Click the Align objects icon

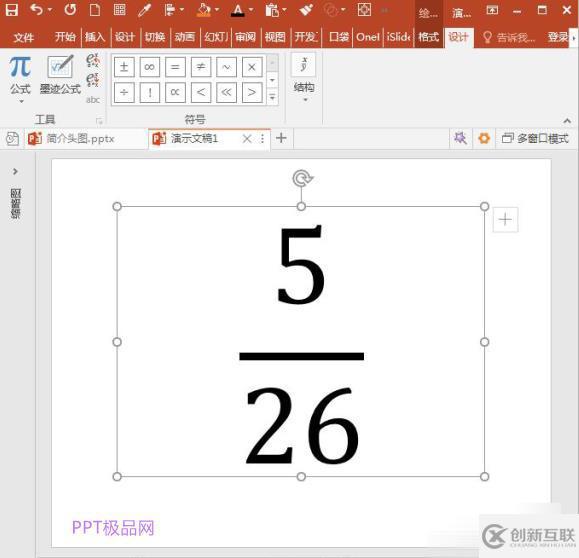click(x=169, y=10)
